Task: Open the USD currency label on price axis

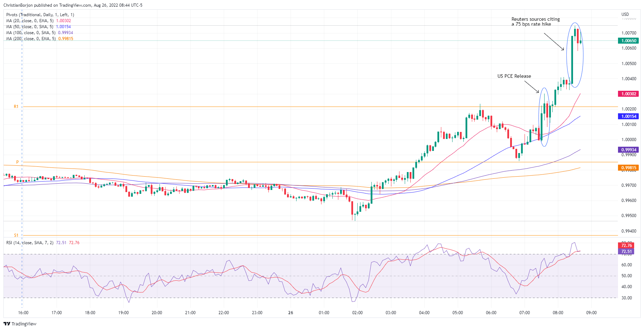Action: [x=625, y=14]
